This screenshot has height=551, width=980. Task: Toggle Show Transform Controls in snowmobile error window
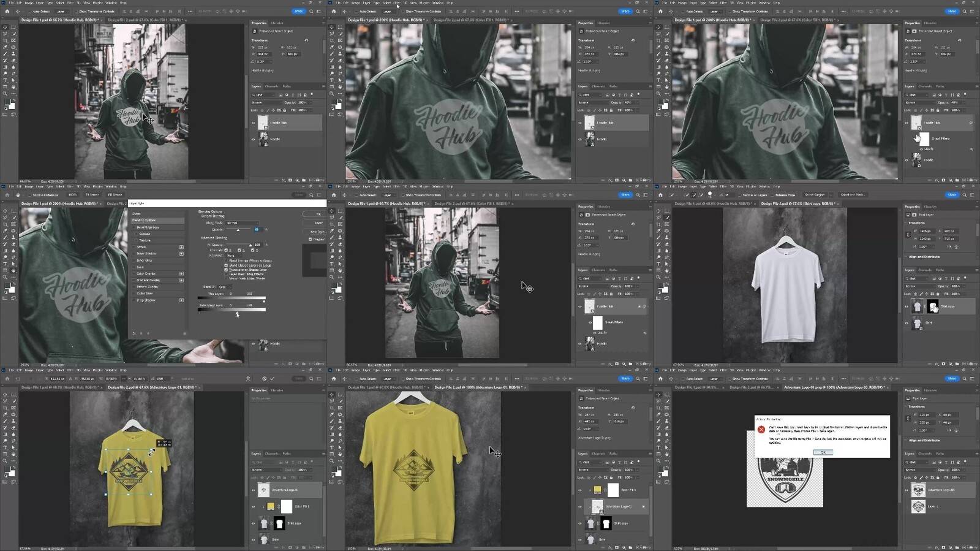tap(729, 379)
